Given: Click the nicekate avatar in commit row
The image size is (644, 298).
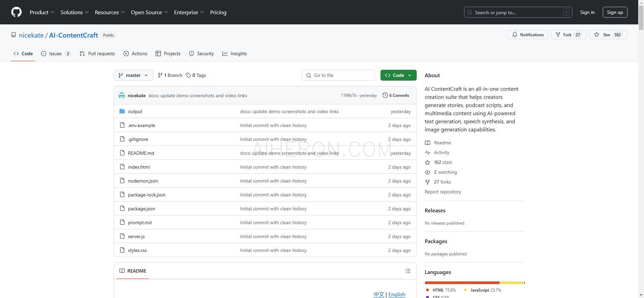Looking at the screenshot, I should [122, 95].
